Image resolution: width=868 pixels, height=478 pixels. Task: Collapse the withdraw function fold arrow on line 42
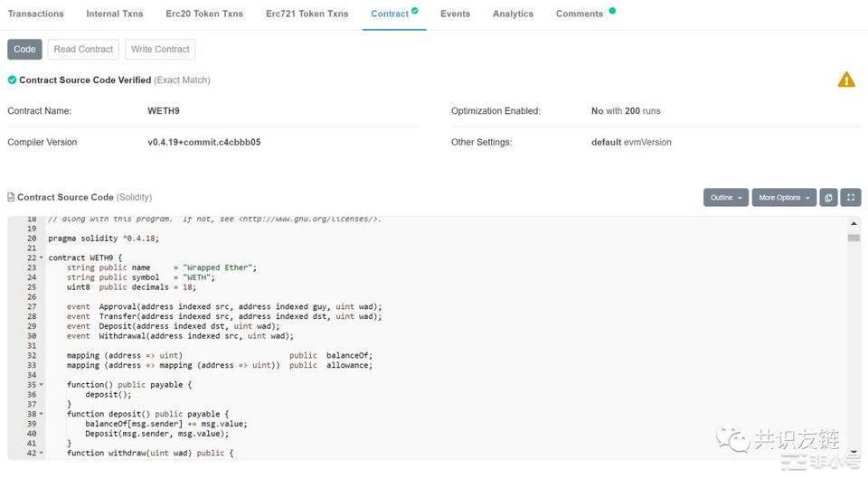click(x=41, y=453)
